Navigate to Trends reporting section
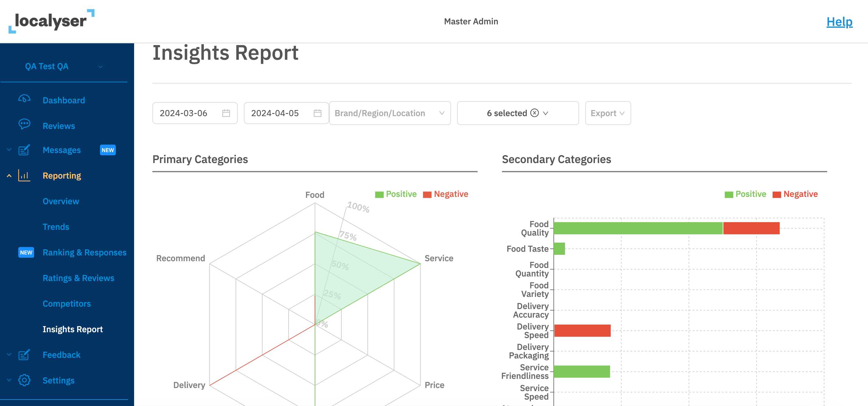The image size is (868, 406). pyautogui.click(x=55, y=226)
